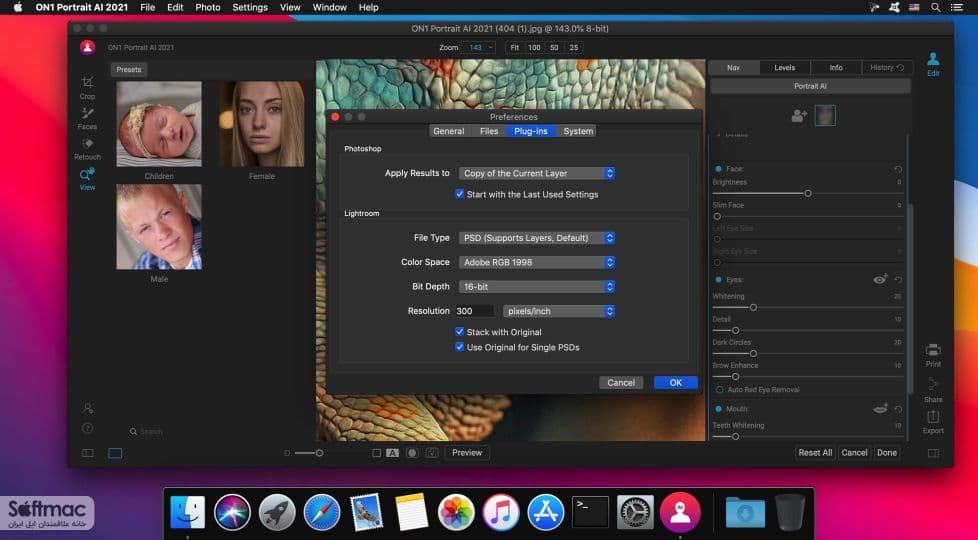
Task: Open the pixels/inch units dropdown
Action: tap(559, 311)
